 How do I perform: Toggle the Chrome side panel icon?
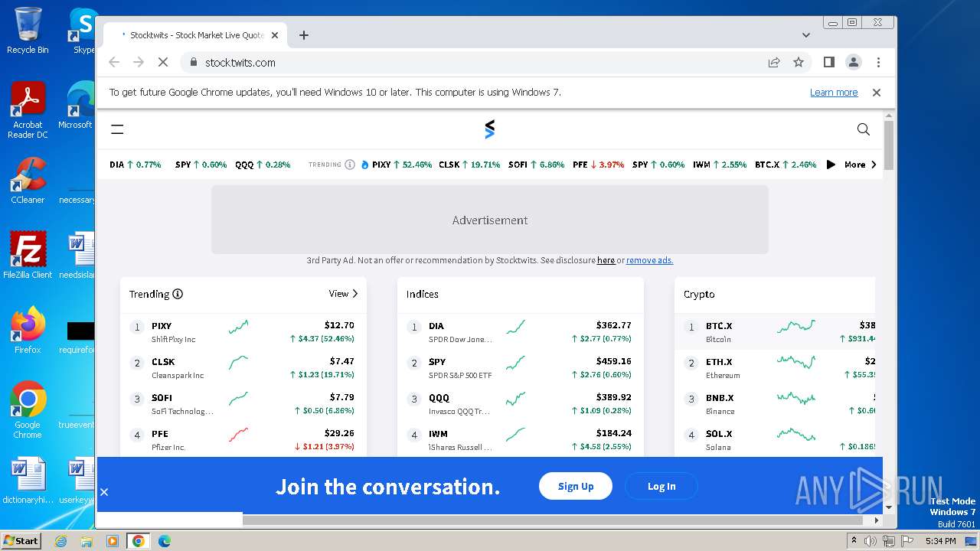(x=828, y=63)
